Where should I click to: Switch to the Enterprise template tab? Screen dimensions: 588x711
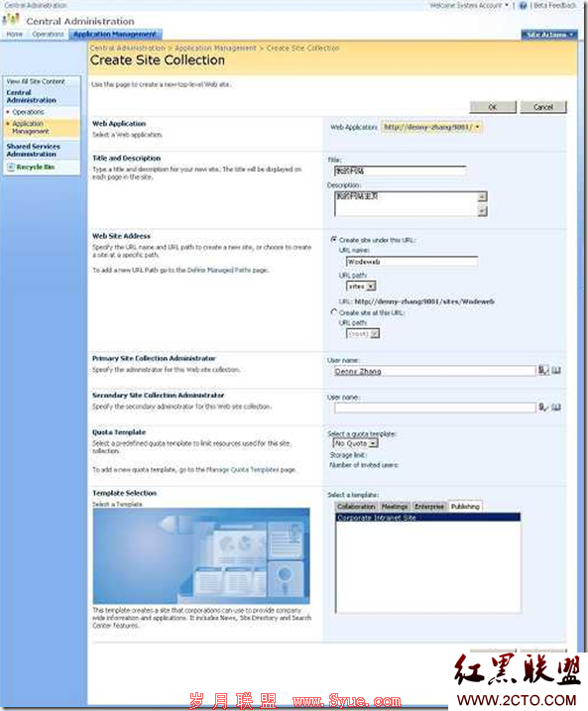tap(429, 507)
